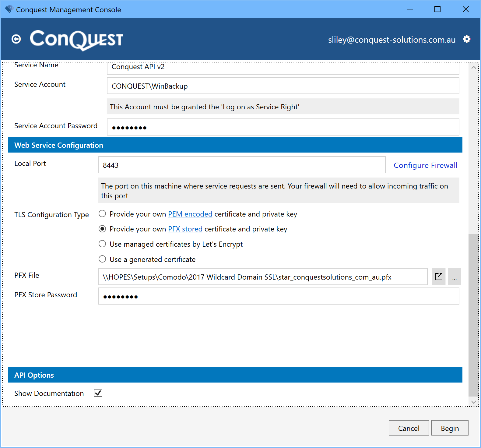Go back using the circled arrow icon
The width and height of the screenshot is (481, 448).
click(x=16, y=39)
